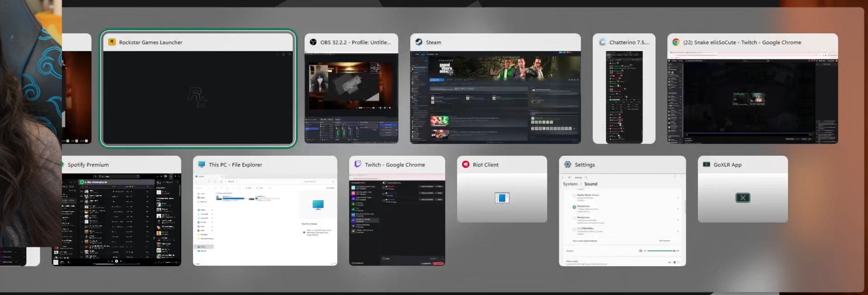The width and height of the screenshot is (868, 295).
Task: Click the red Riot Client title icon
Action: click(466, 164)
